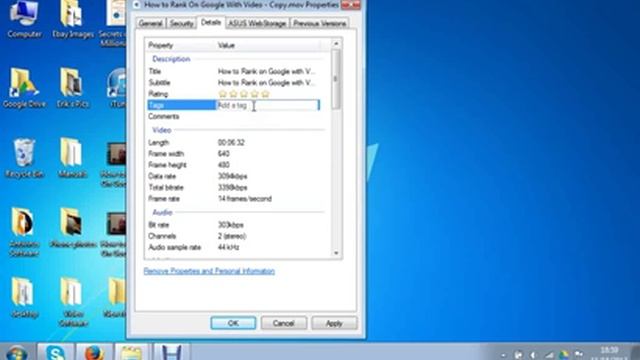Open the Previous Versions tab

coord(320,23)
